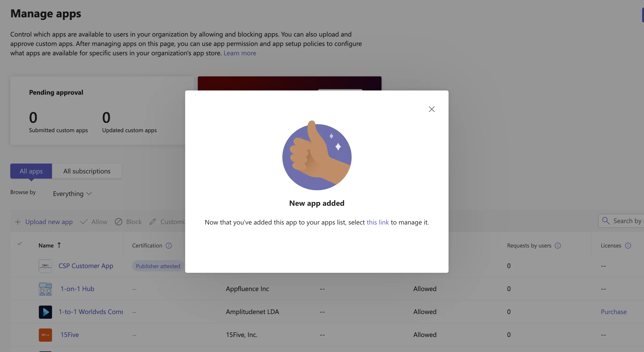Click the Certification info icon
Image resolution: width=644 pixels, height=352 pixels.
coord(169,246)
